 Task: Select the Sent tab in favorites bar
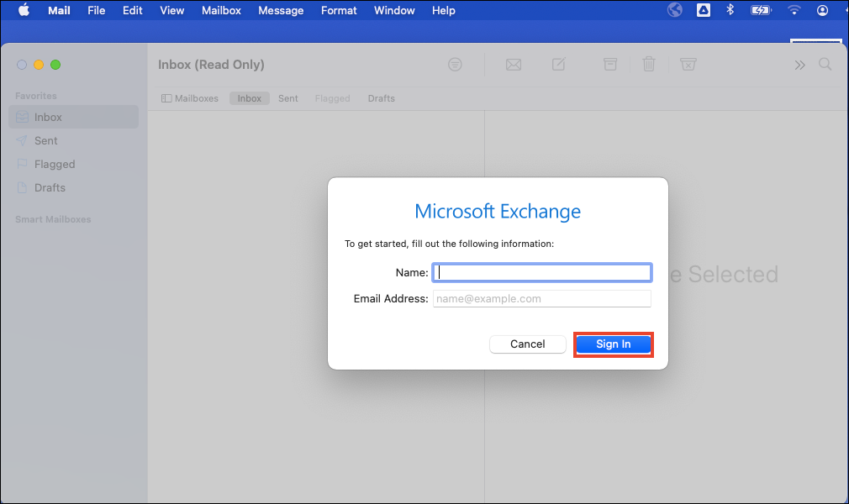click(x=288, y=98)
